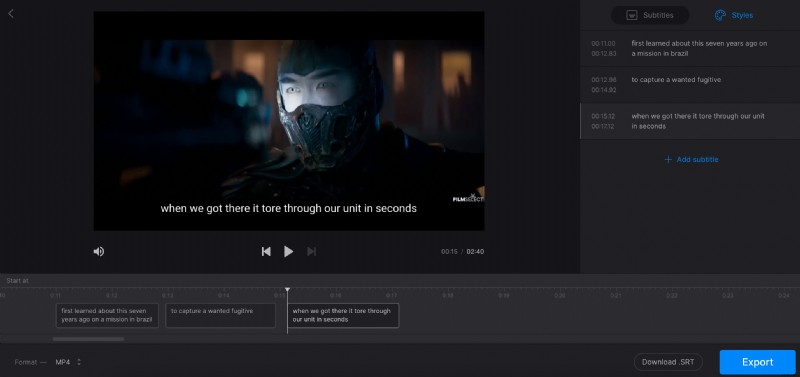Image resolution: width=800 pixels, height=377 pixels.
Task: Go back using the top-left arrow
Action: click(x=11, y=14)
